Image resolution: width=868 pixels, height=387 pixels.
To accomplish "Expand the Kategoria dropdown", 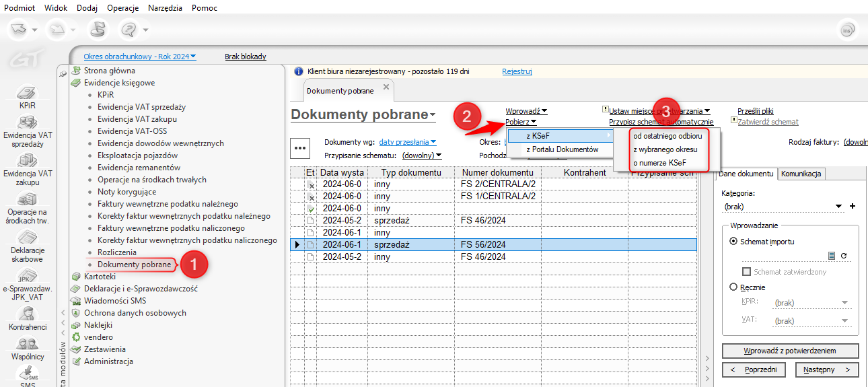I will tap(838, 207).
